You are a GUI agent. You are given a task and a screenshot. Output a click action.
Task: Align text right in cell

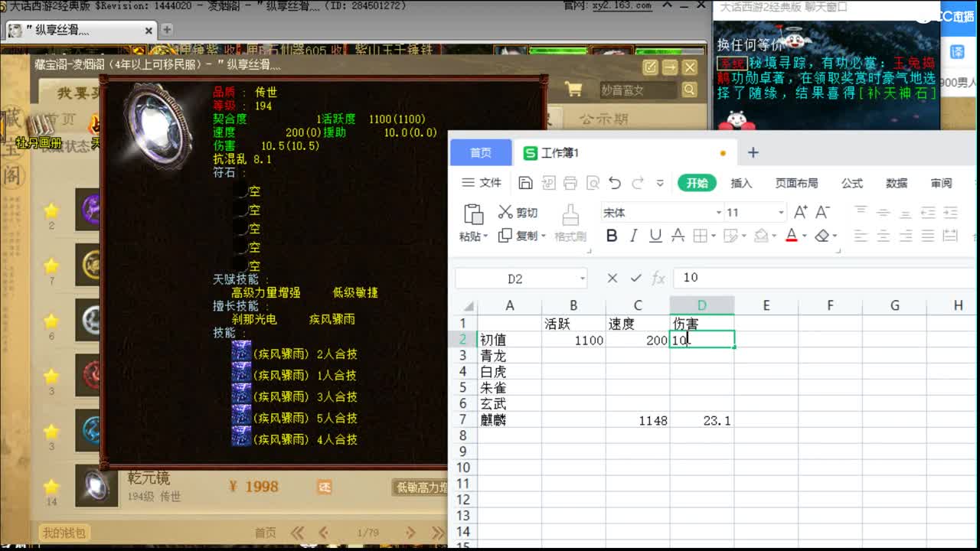pos(906,236)
